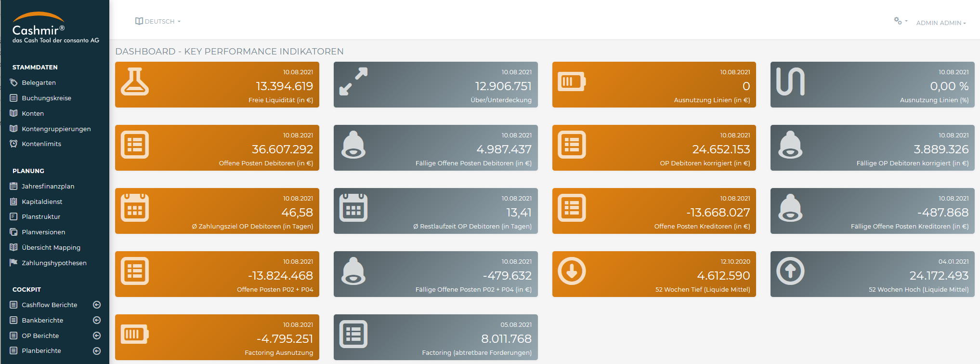Open the settings gears dropdown
Screen dimensions: 980x364
901,21
